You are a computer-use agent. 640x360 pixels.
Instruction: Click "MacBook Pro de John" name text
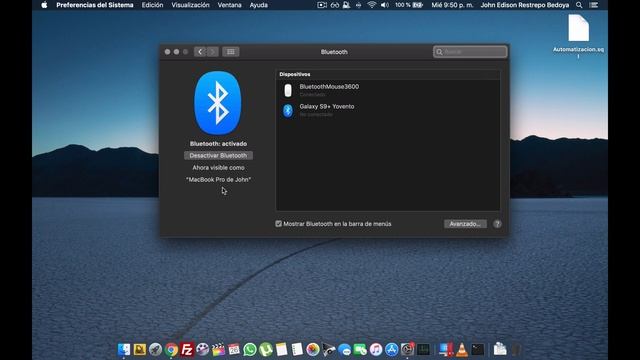coord(218,180)
